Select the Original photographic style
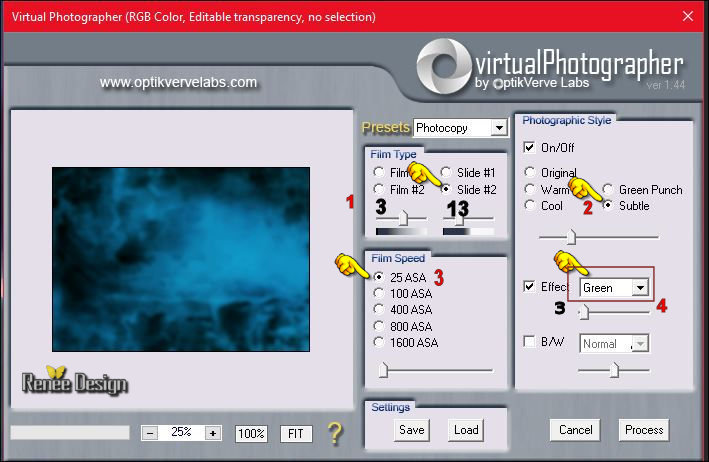 click(x=530, y=172)
